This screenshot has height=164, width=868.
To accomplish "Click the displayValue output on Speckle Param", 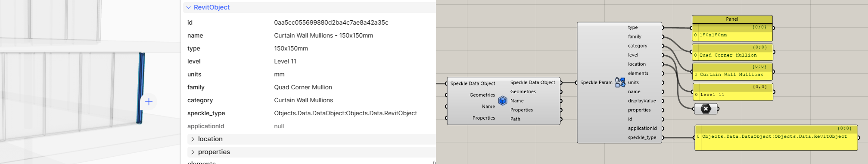I will pos(642,101).
